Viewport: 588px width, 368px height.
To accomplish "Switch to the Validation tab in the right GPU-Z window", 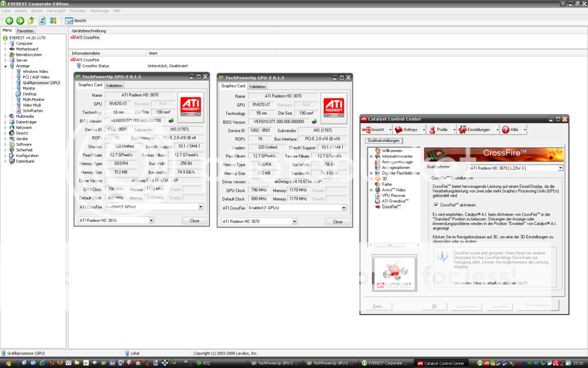I will click(x=257, y=86).
